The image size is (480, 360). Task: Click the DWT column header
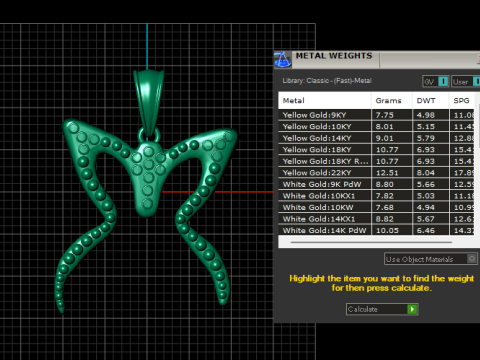coord(431,100)
